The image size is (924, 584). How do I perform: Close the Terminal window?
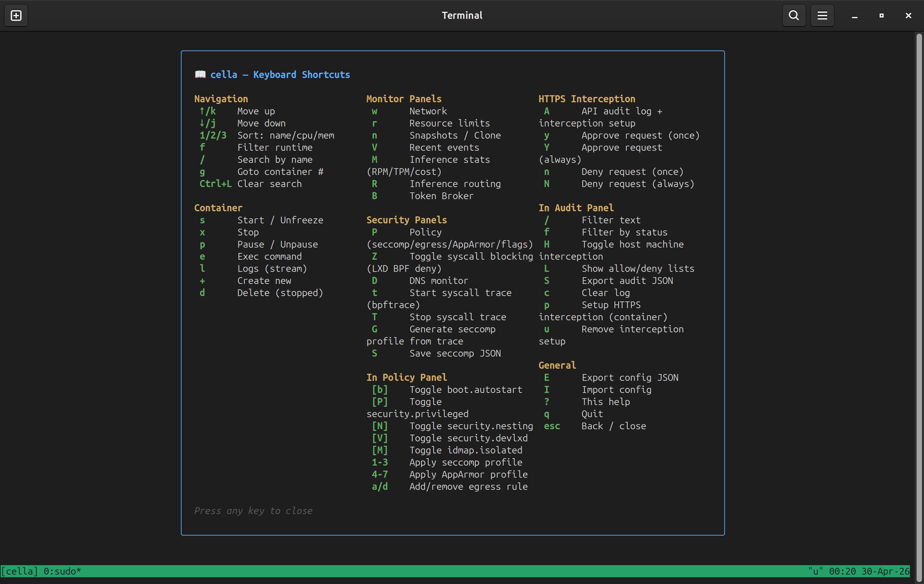908,16
